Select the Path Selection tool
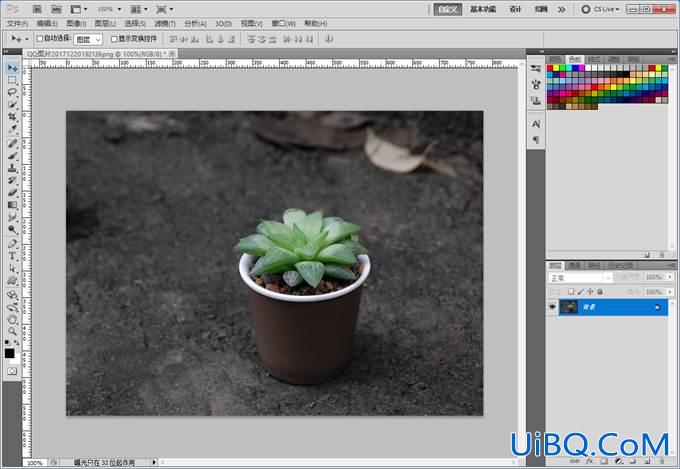The image size is (680, 469). [12, 269]
